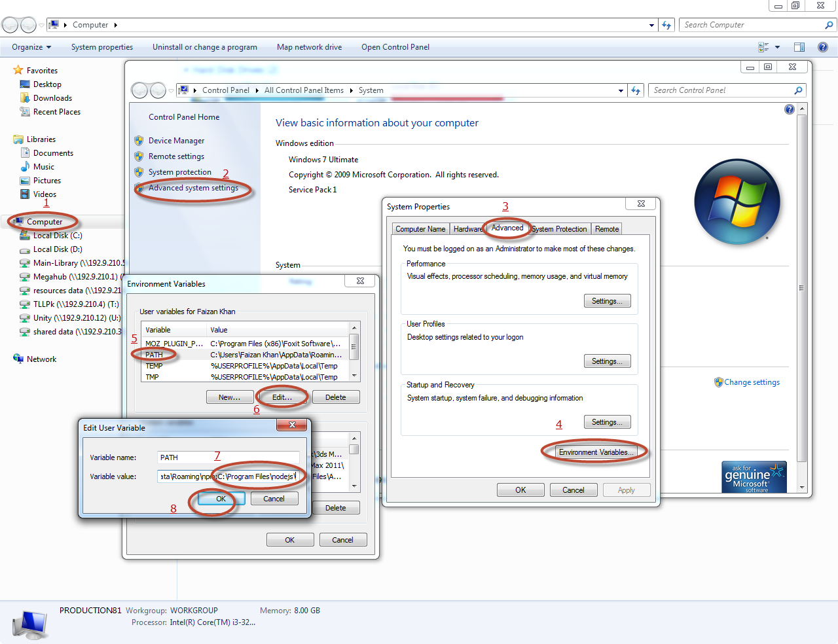Click the Variable value input field
Screen dimensions: 838x644
[228, 476]
